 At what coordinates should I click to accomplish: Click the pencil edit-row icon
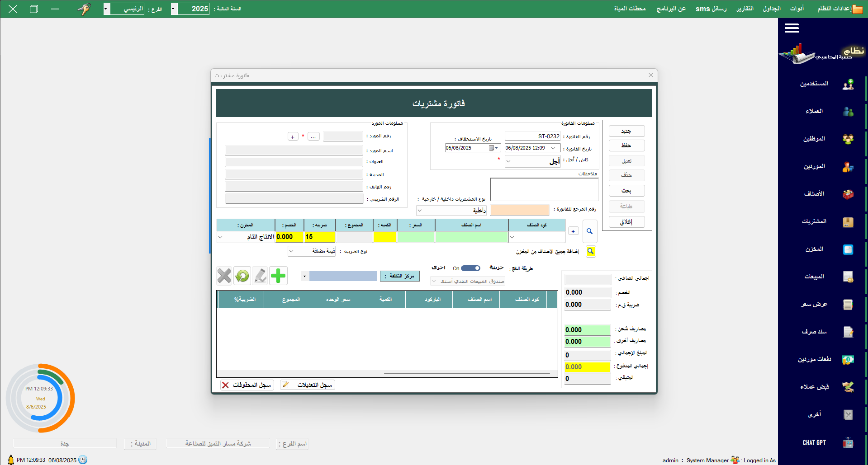[x=260, y=276]
